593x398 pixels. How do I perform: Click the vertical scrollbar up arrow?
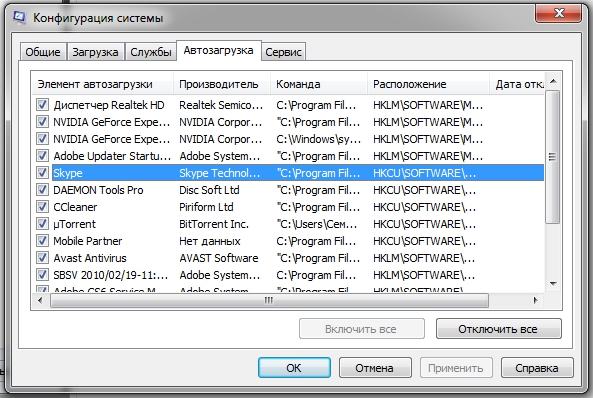click(553, 81)
